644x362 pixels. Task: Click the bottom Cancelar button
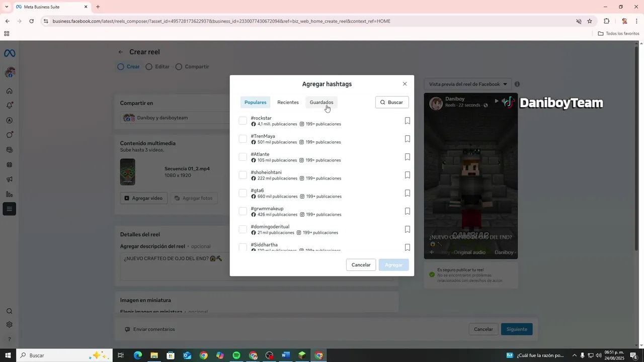pos(484,329)
